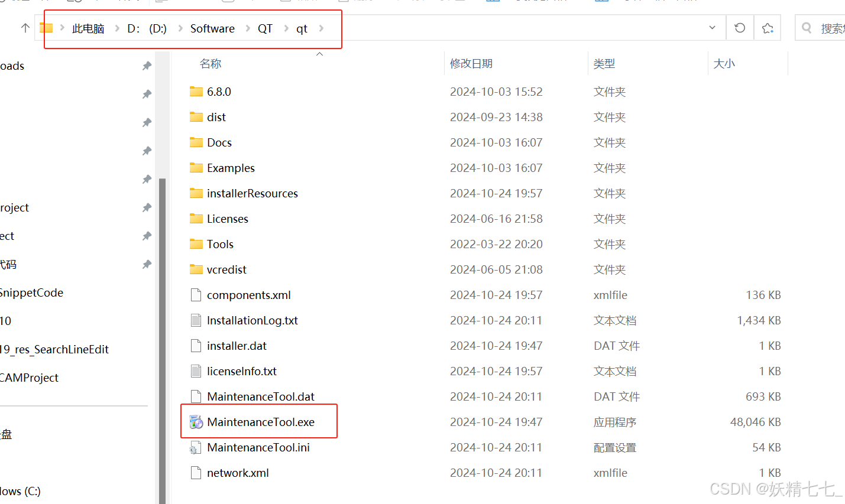
Task: Select QT in the breadcrumb path
Action: coord(265,28)
